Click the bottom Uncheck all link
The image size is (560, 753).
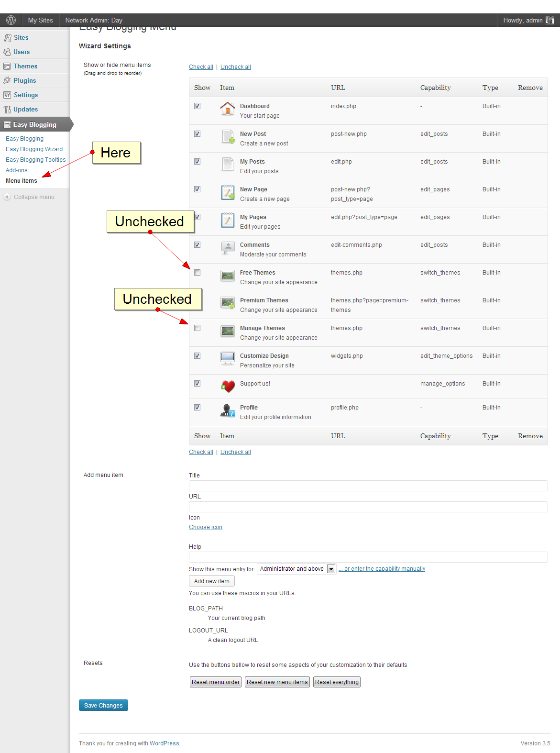tap(235, 452)
